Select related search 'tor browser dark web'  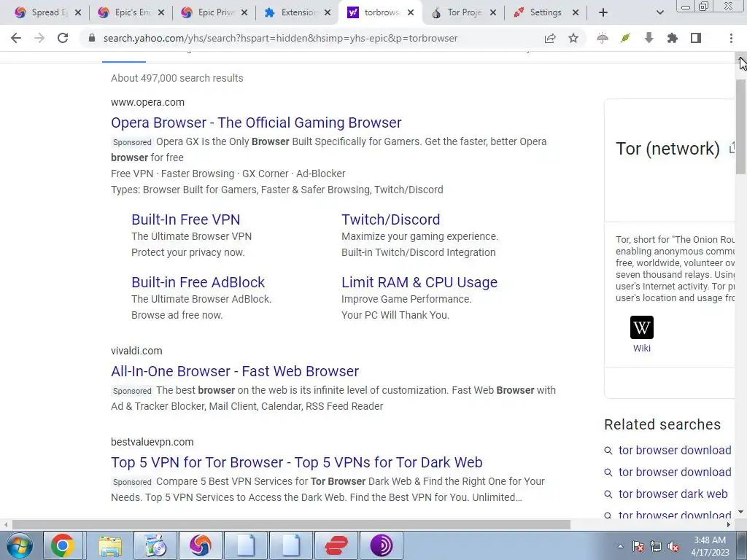coord(673,494)
